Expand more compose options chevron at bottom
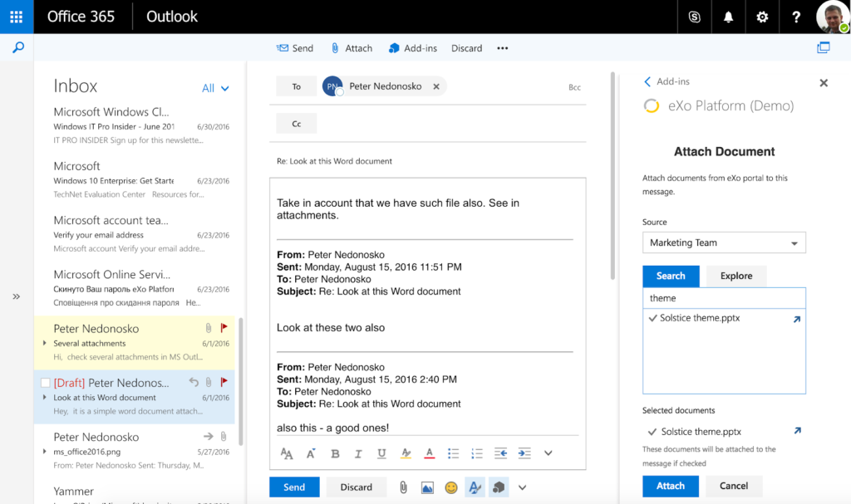 [522, 487]
